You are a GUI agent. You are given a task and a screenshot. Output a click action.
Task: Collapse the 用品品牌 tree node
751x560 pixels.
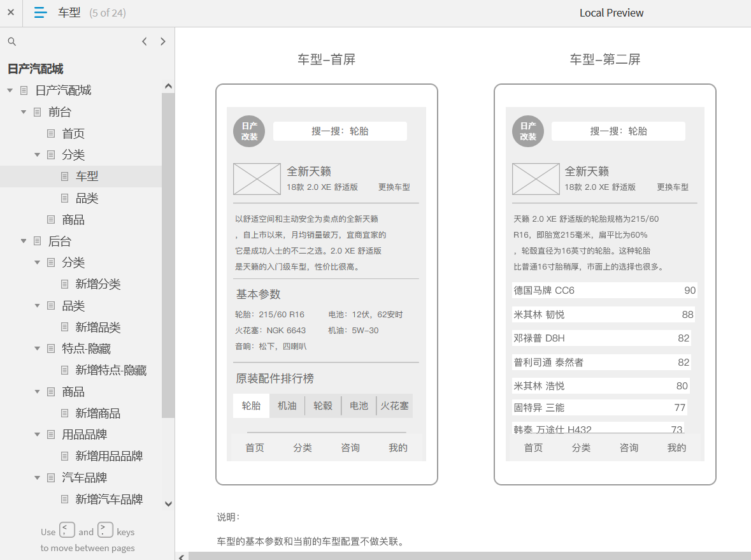point(37,434)
